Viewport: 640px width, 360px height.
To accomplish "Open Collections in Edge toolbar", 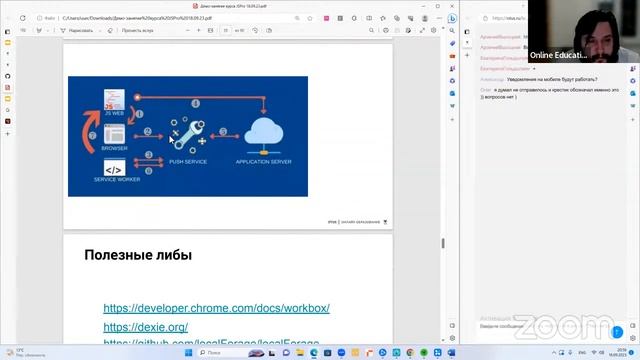I will [397, 18].
